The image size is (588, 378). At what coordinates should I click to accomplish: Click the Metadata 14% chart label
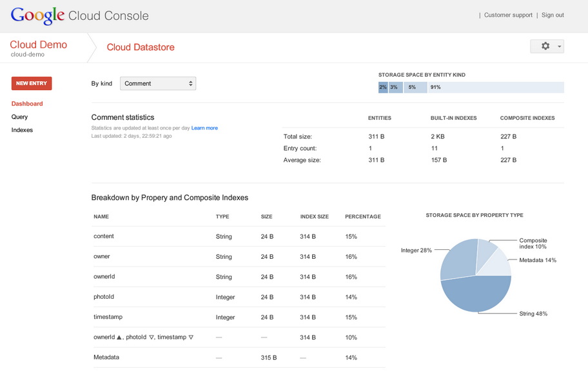click(x=537, y=260)
